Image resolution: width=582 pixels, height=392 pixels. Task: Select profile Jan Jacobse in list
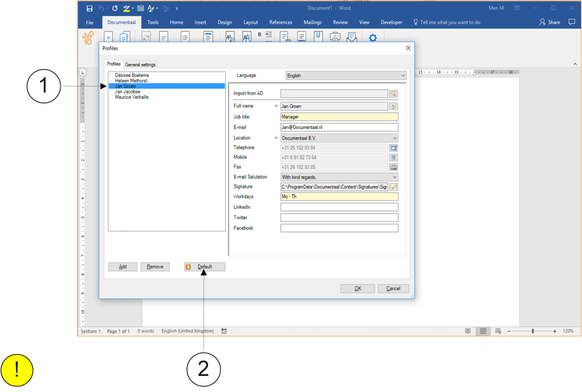(166, 92)
